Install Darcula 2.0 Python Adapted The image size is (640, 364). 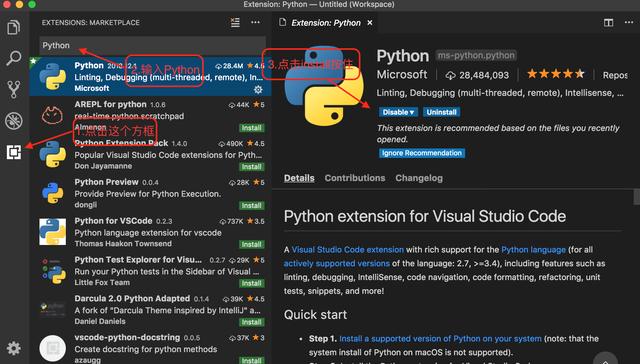click(x=251, y=322)
